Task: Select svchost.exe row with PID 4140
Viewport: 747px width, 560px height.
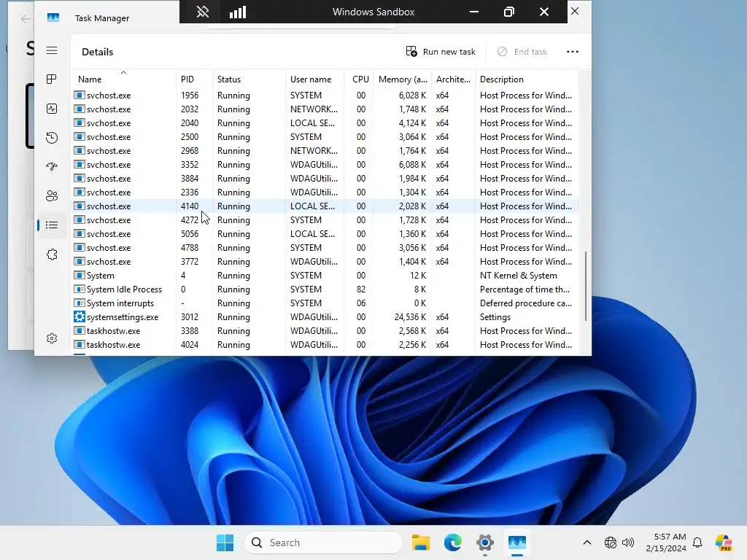Action: (x=325, y=206)
